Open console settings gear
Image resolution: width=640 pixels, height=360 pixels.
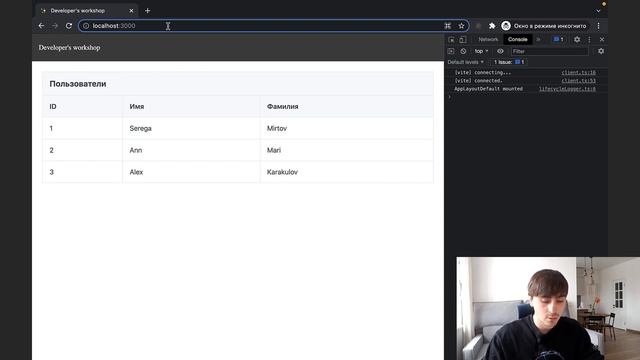click(601, 51)
